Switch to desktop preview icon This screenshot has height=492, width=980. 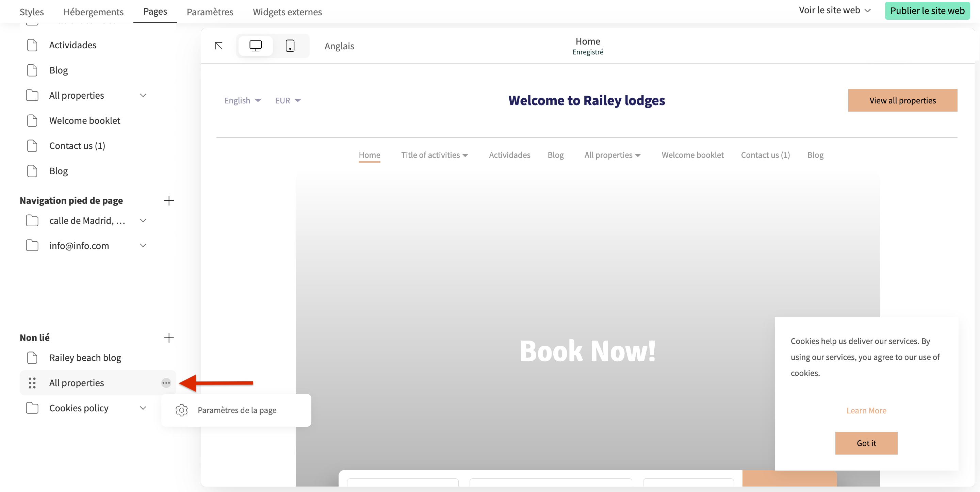tap(255, 46)
